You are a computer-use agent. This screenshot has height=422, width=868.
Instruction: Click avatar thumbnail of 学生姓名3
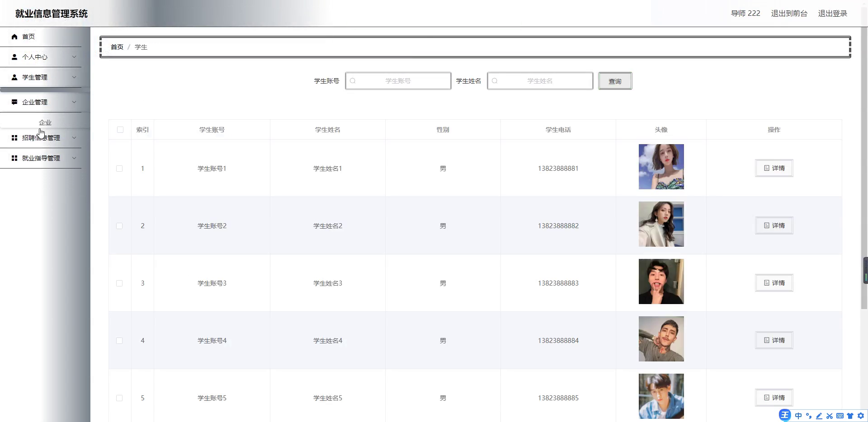click(661, 281)
